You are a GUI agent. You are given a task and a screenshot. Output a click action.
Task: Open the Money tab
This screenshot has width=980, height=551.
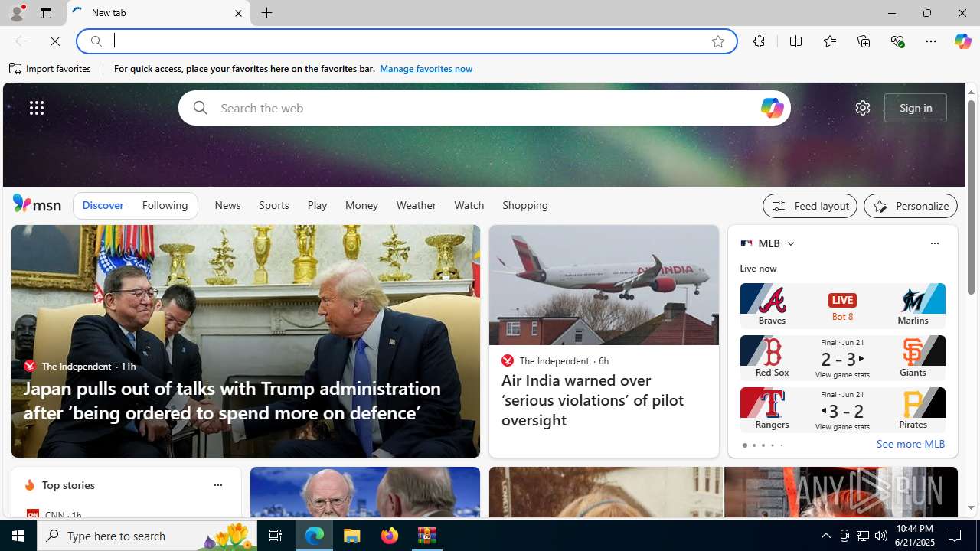click(361, 205)
